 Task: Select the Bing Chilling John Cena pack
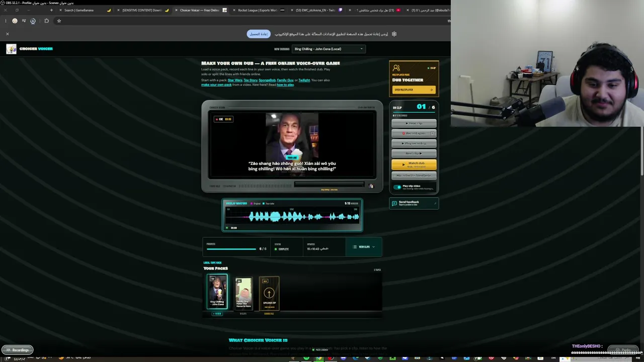(x=217, y=292)
